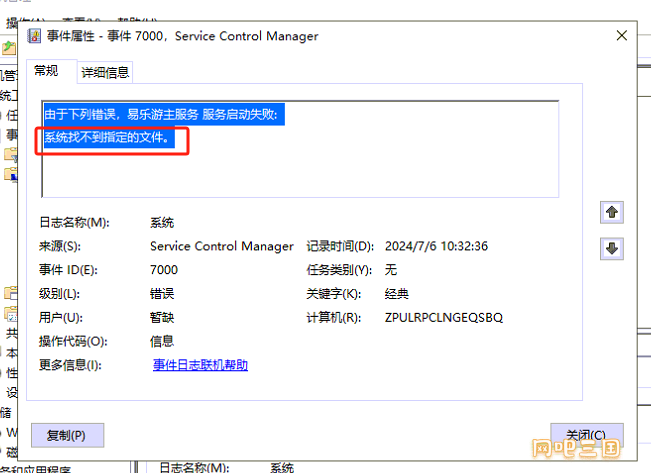Image resolution: width=651 pixels, height=473 pixels.
Task: Click the upper folder icon in left tree
Action: pos(11,154)
